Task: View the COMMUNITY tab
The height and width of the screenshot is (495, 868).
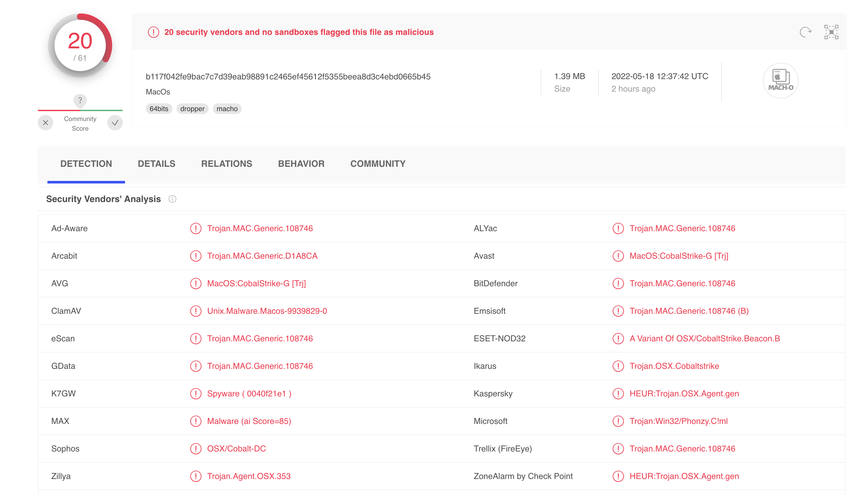Action: pos(377,164)
